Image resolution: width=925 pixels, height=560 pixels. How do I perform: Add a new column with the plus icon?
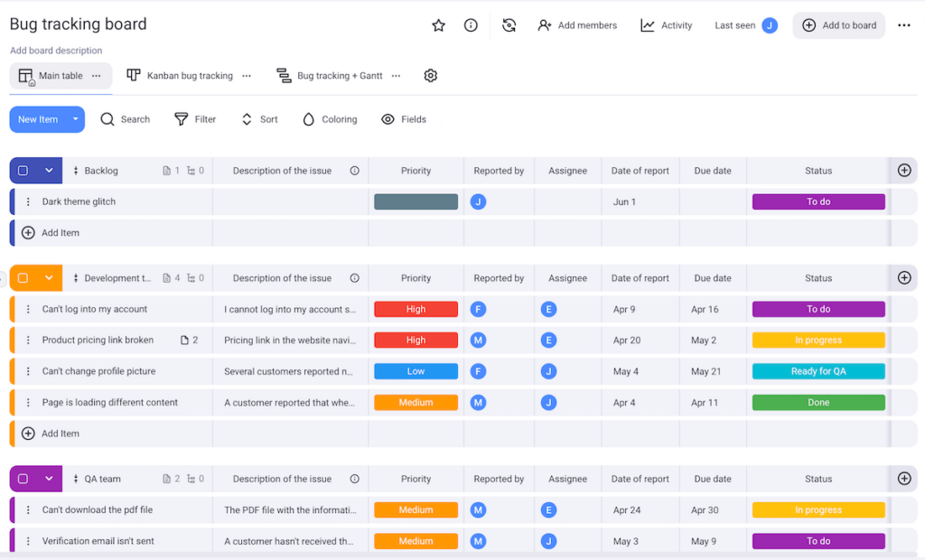903,170
